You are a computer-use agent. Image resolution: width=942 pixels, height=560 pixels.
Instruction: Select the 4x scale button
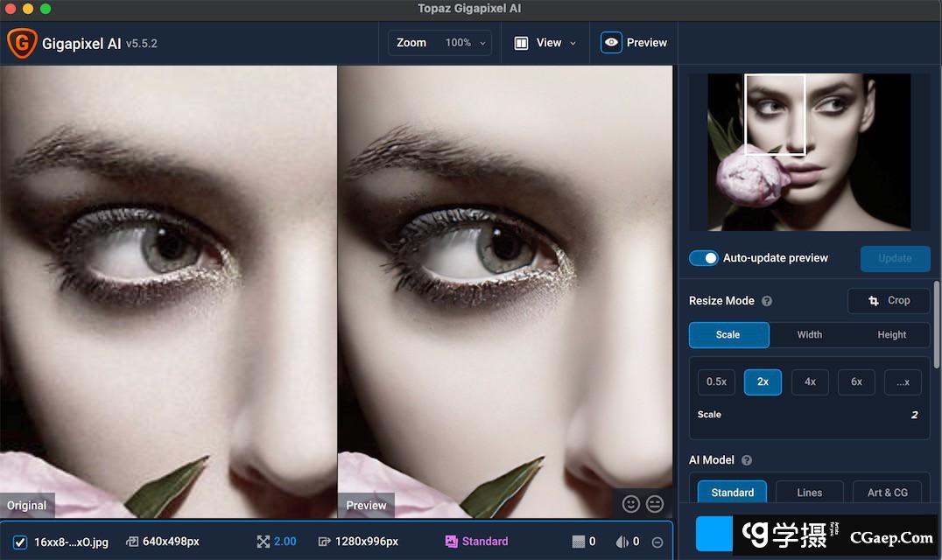810,381
